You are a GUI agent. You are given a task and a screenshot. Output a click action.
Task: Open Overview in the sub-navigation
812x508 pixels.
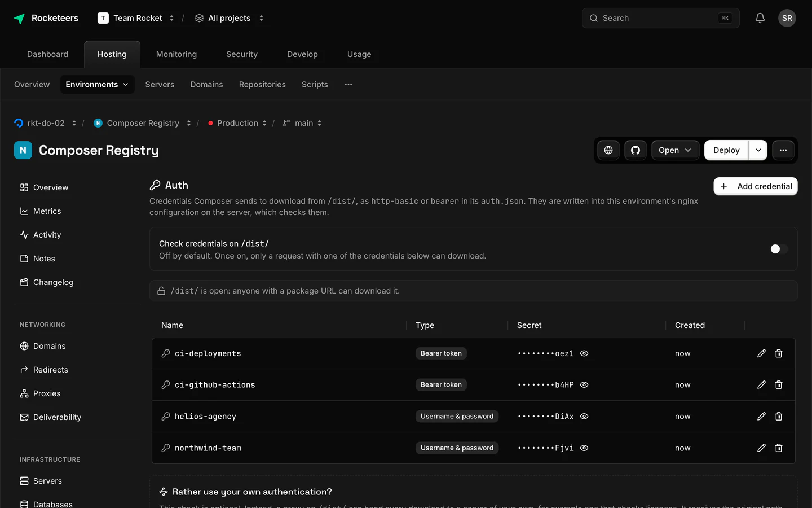point(32,85)
